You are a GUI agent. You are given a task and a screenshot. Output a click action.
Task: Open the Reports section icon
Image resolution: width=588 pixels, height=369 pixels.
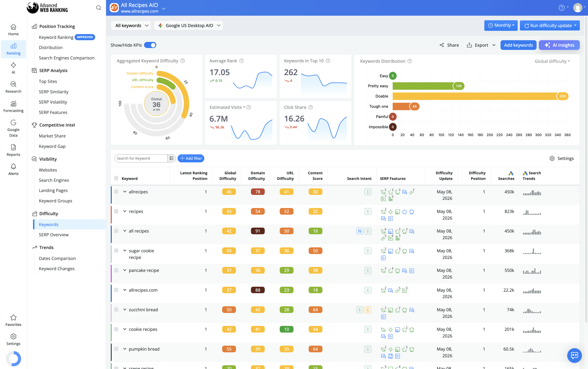click(13, 147)
